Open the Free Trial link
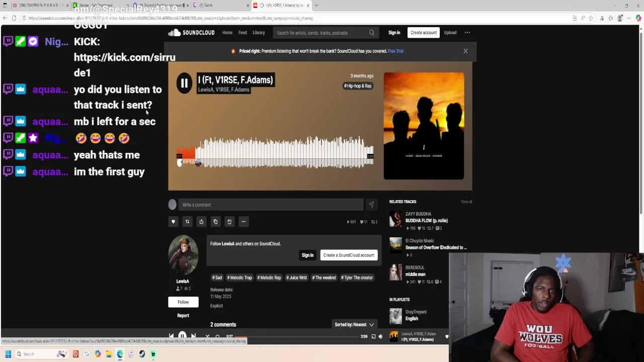 [395, 51]
